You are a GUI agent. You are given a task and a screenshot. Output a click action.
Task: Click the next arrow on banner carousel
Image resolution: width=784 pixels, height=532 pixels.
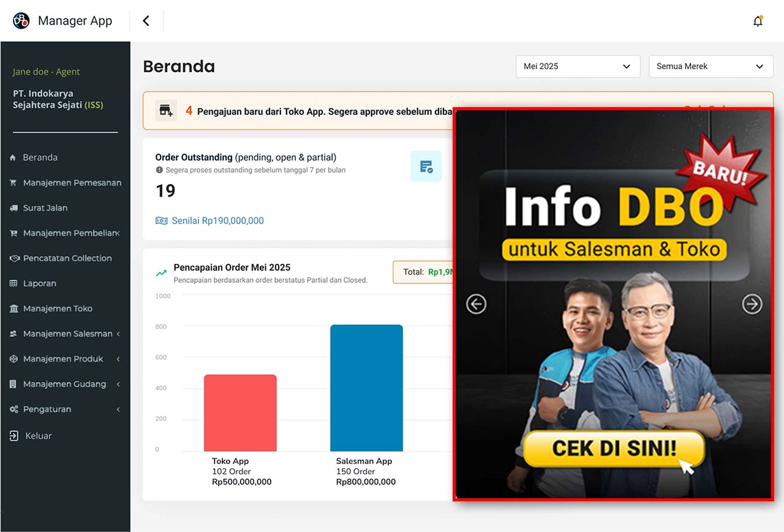(752, 304)
